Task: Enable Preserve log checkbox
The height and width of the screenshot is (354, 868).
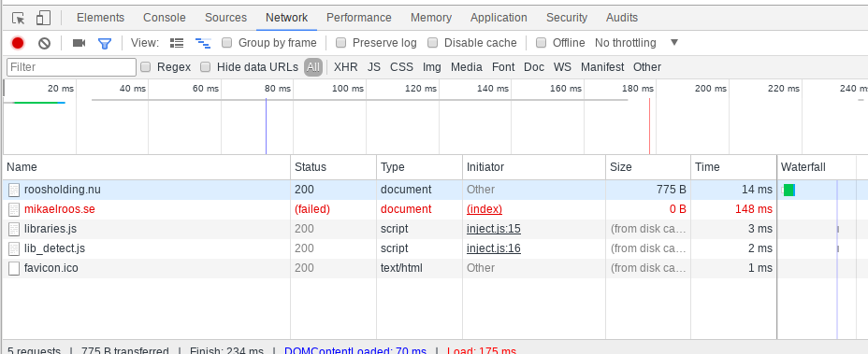Action: tap(341, 43)
